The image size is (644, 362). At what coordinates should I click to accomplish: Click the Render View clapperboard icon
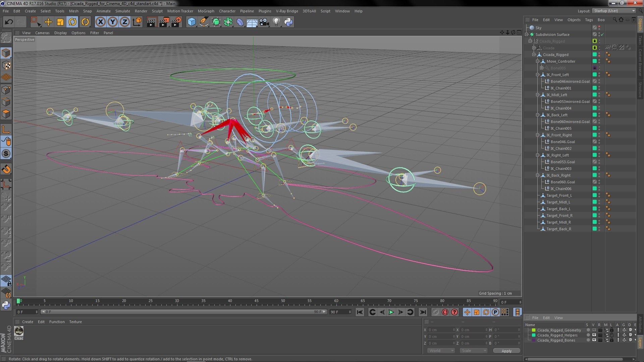(x=151, y=22)
